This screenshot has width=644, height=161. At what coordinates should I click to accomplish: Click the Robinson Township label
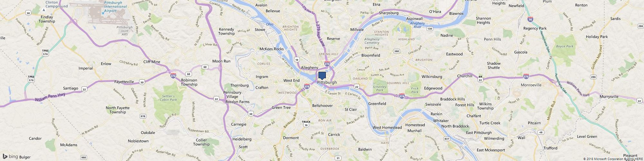click(x=189, y=82)
